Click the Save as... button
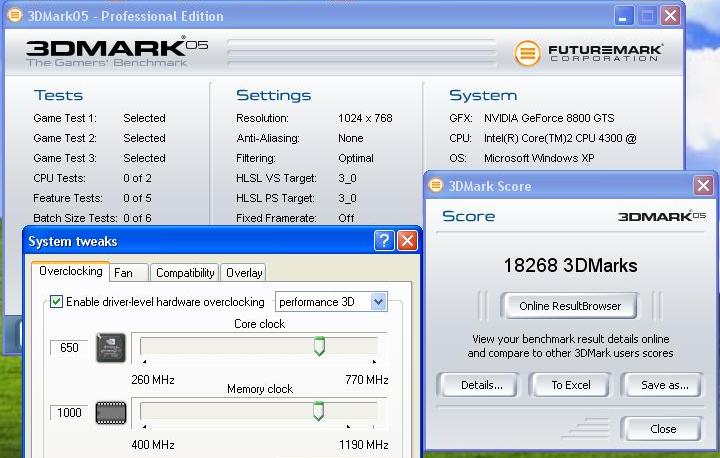 click(x=662, y=385)
